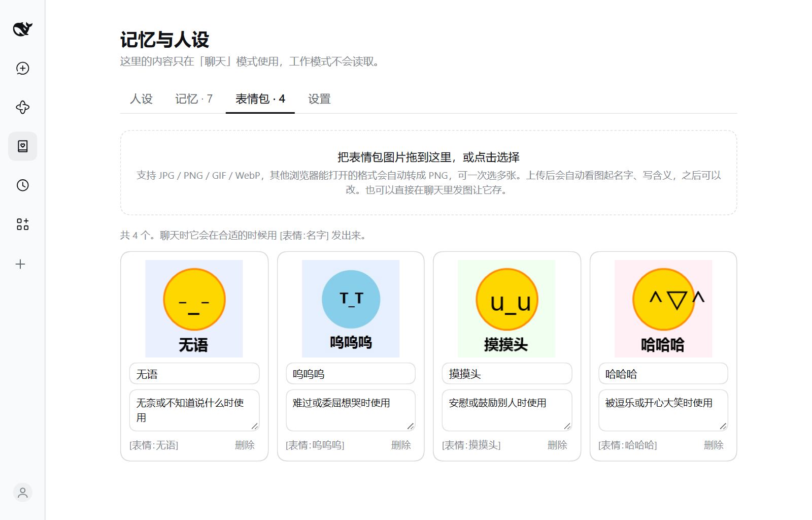Viewport: 812px width, 520px height.
Task: Open the apps grid-plus icon
Action: click(x=22, y=224)
